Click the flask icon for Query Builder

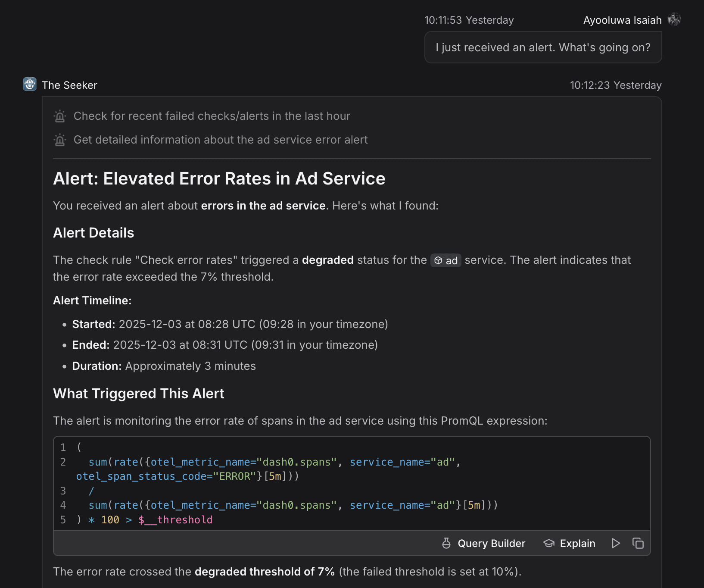coord(446,543)
